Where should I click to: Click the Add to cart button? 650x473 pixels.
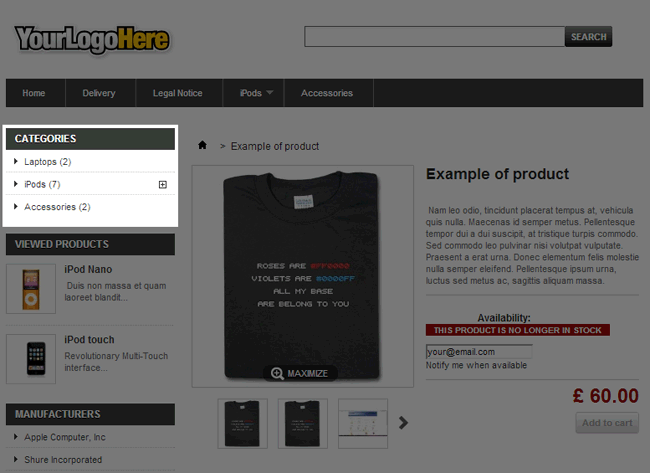tap(607, 423)
